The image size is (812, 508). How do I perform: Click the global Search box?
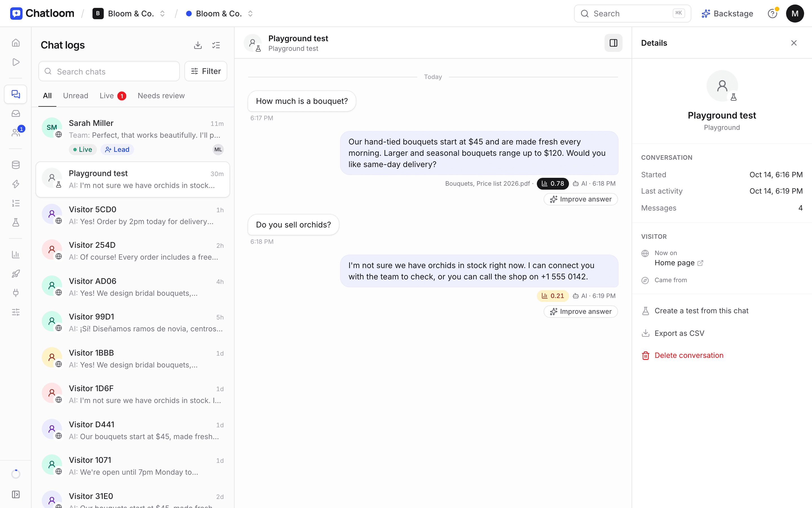click(632, 14)
